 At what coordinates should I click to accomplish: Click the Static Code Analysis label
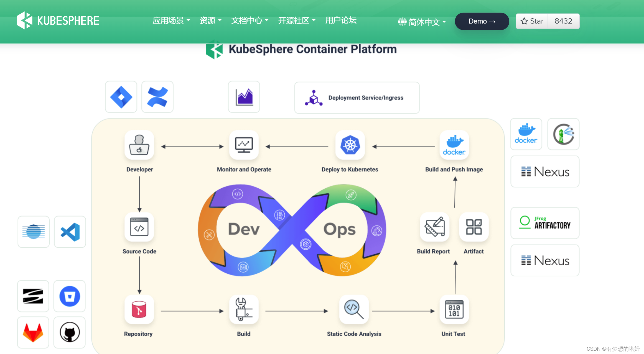354,334
